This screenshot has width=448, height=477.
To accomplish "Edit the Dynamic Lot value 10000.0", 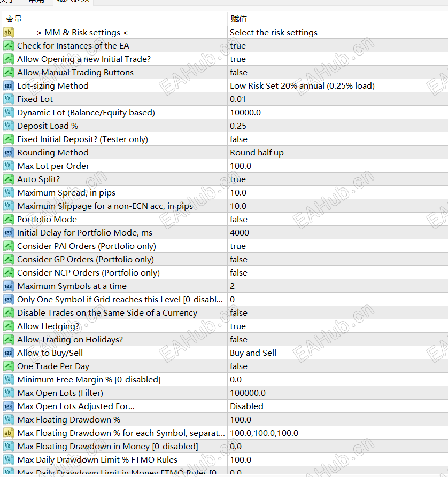I will tap(245, 113).
